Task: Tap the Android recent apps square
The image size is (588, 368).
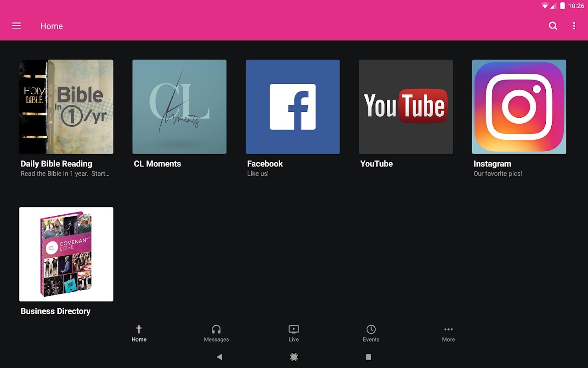Action: coord(368,357)
